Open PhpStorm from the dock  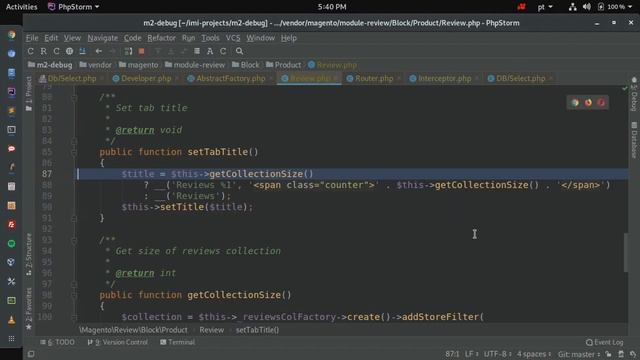[x=11, y=91]
